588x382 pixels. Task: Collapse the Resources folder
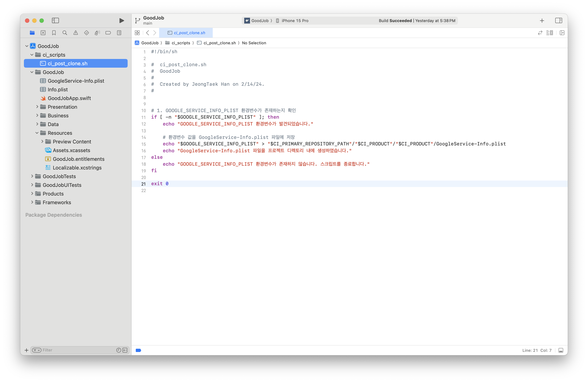click(37, 133)
